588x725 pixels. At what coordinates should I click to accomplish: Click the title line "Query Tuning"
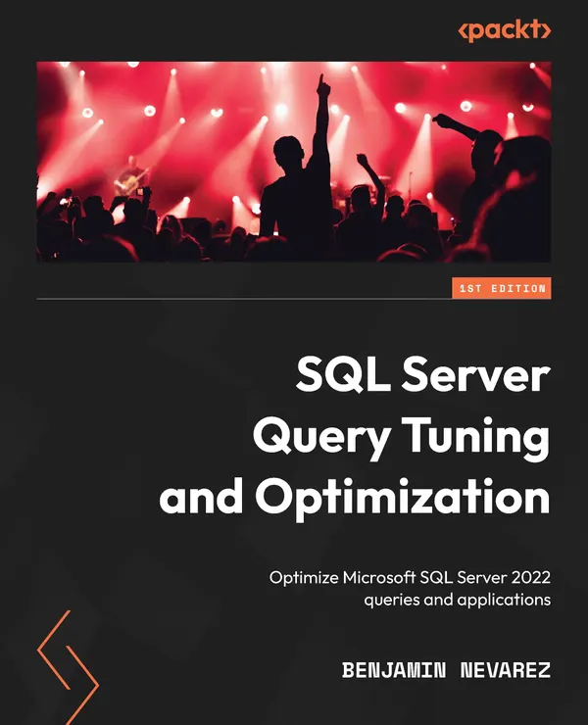coord(402,437)
